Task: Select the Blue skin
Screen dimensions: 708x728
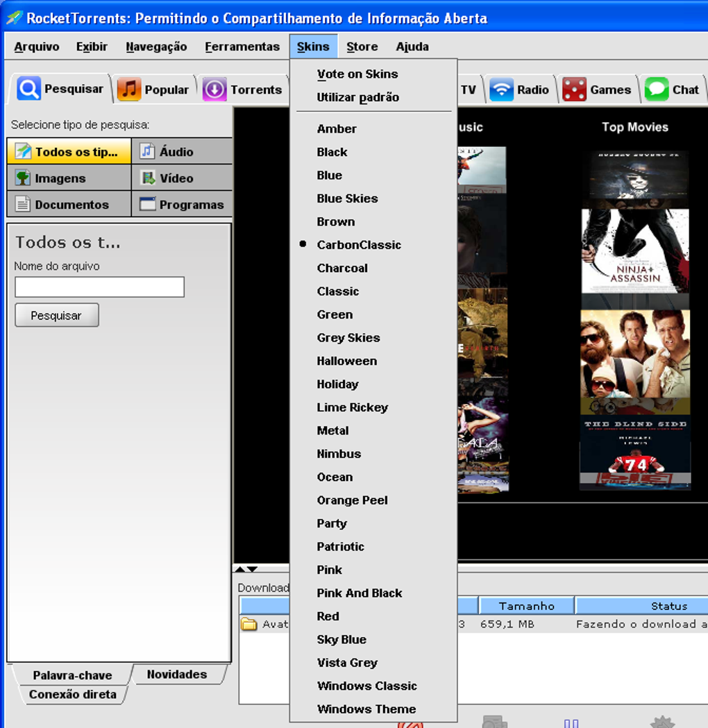Action: tap(373, 175)
